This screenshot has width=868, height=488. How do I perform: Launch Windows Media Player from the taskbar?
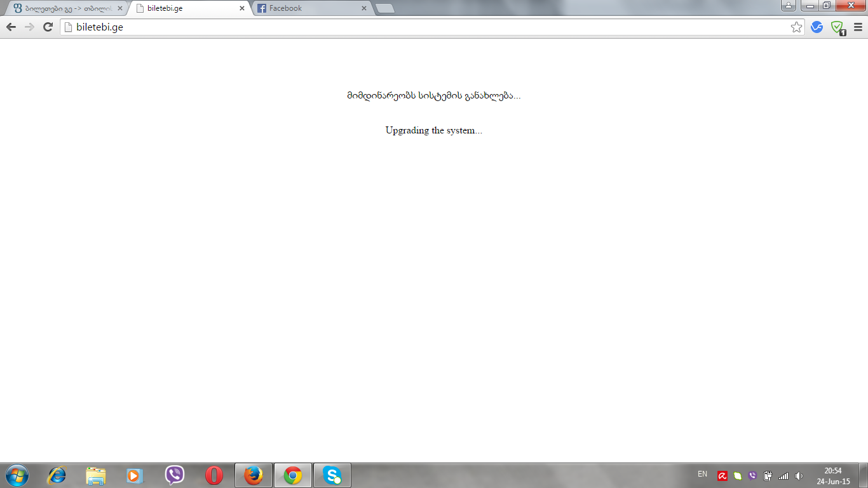[x=135, y=475]
